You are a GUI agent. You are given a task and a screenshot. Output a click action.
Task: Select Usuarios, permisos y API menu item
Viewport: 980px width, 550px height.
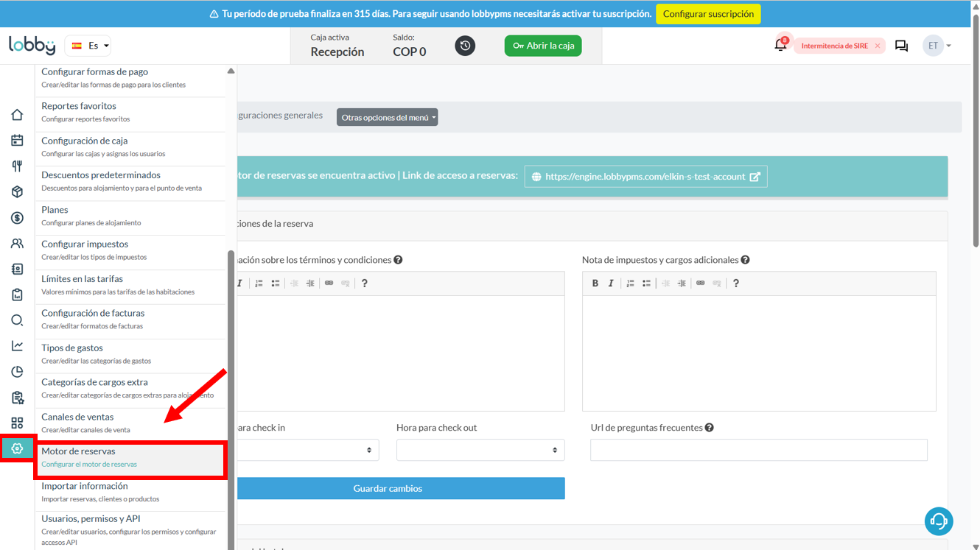(130, 529)
